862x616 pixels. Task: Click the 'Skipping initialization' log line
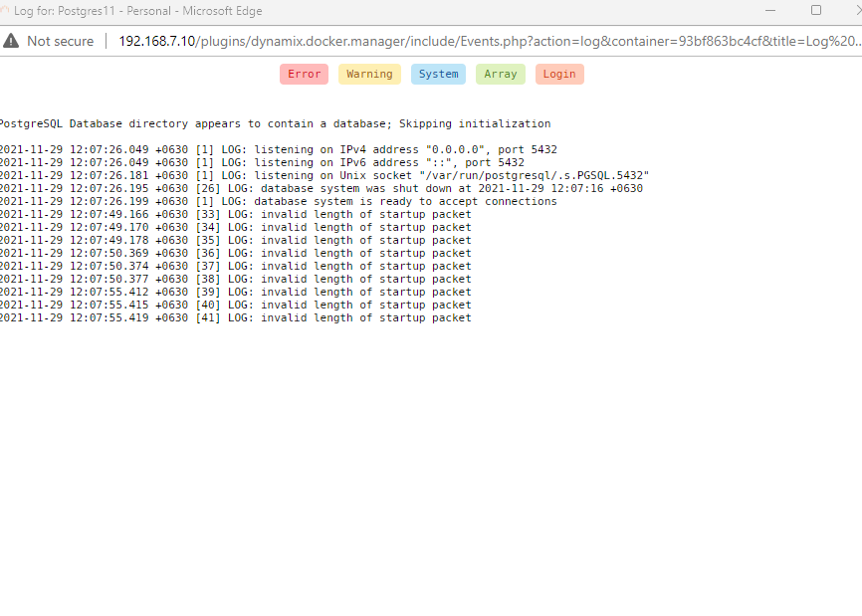point(275,123)
